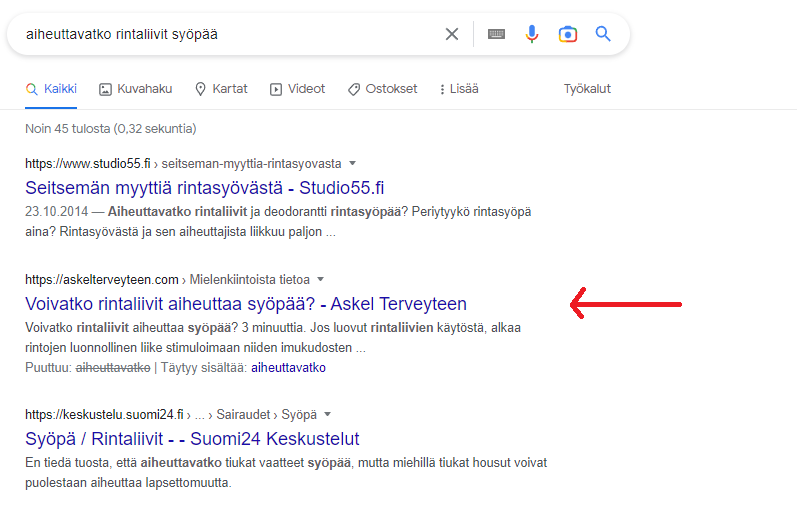Open Voivatko rintaliivit aiheuttaa syöpää result
Image resolution: width=797 pixels, height=509 pixels.
pyautogui.click(x=246, y=304)
